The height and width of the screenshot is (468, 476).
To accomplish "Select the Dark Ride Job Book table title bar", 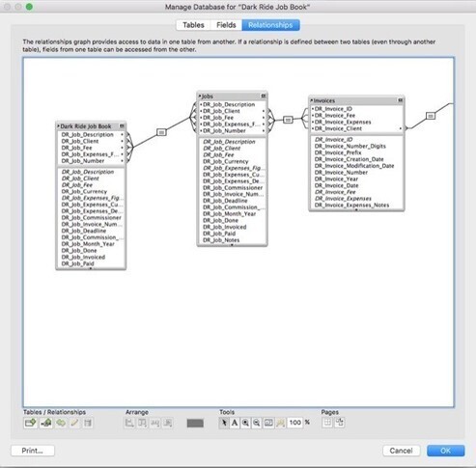I will tap(91, 126).
